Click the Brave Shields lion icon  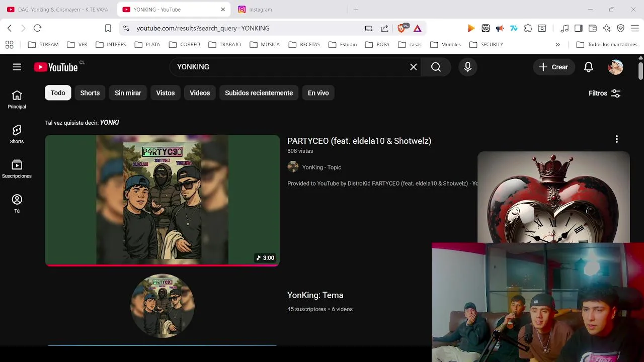(x=403, y=28)
